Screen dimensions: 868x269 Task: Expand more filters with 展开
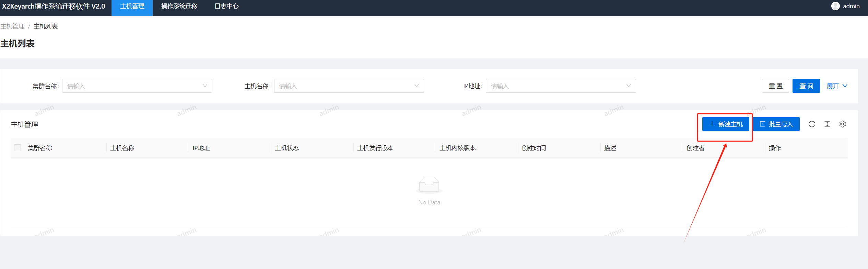point(837,86)
